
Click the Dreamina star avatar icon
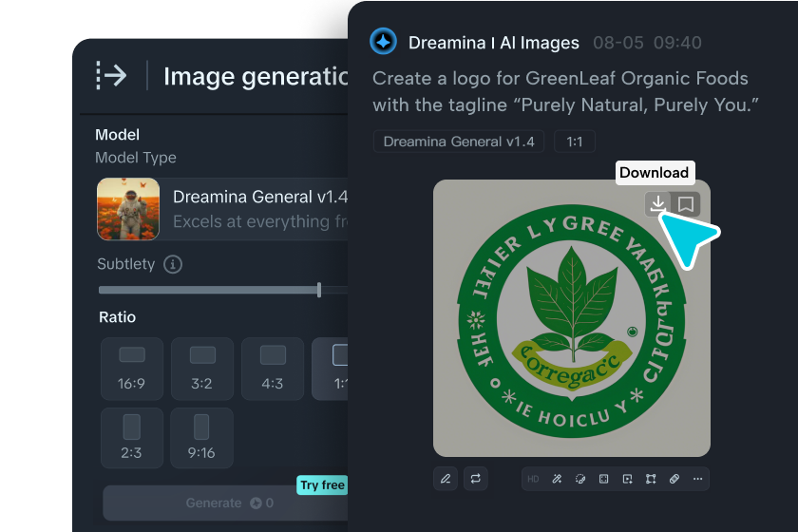pyautogui.click(x=383, y=41)
